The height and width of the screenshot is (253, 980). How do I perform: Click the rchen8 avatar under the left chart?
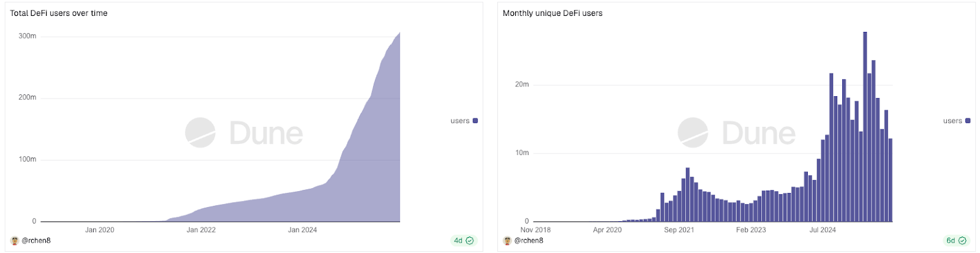15,241
